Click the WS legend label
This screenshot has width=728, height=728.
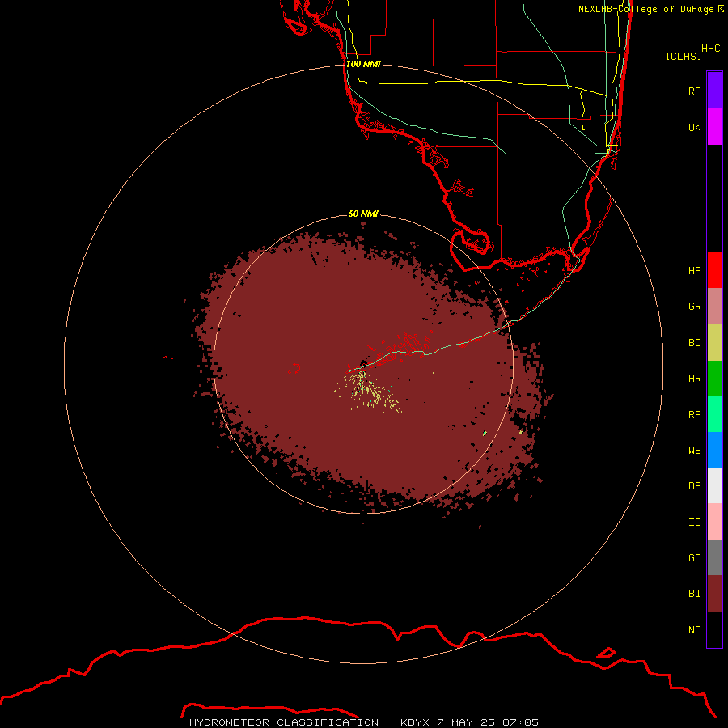tap(694, 451)
